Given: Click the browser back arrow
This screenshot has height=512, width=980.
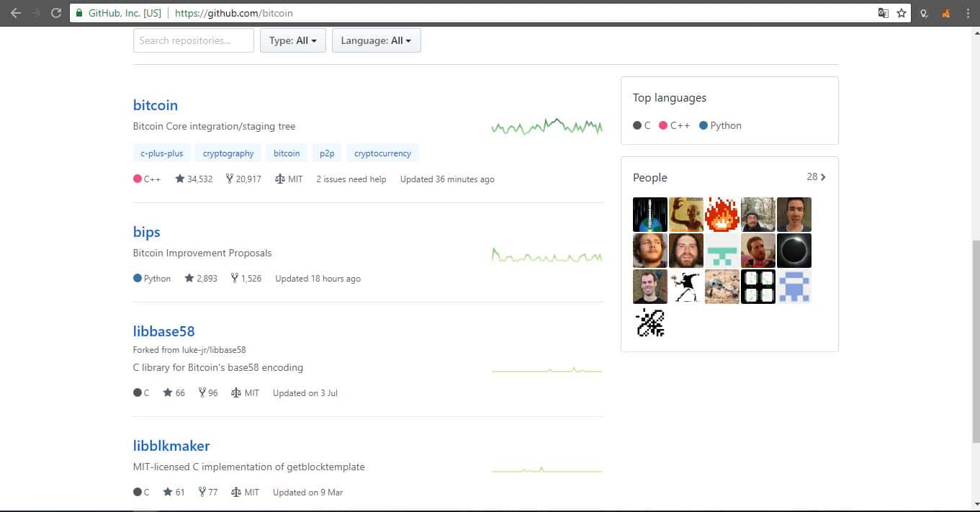Looking at the screenshot, I should [16, 13].
